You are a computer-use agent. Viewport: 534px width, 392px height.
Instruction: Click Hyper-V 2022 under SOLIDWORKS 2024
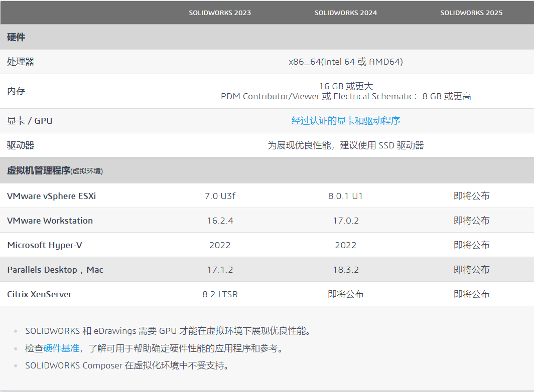tap(346, 245)
